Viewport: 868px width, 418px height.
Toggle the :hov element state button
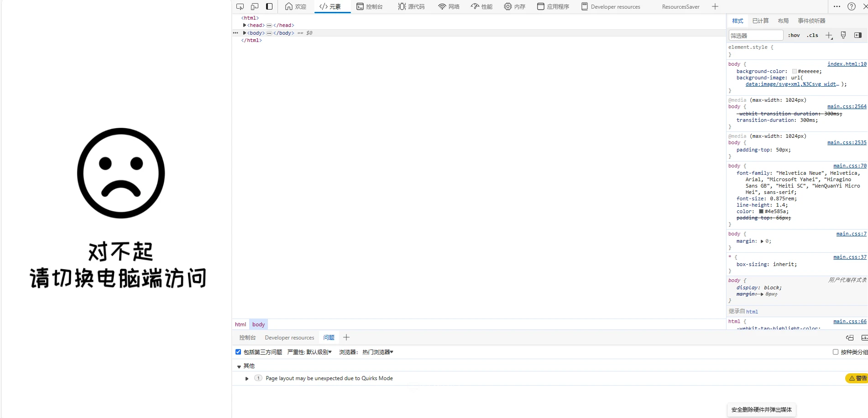point(794,35)
